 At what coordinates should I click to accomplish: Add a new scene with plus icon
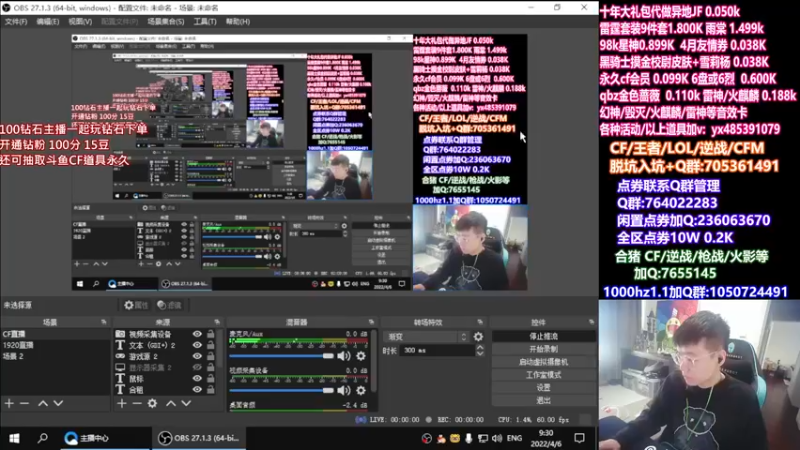click(x=9, y=403)
